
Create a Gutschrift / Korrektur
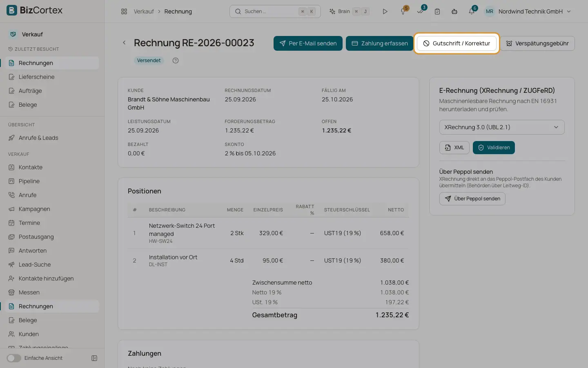pyautogui.click(x=457, y=43)
